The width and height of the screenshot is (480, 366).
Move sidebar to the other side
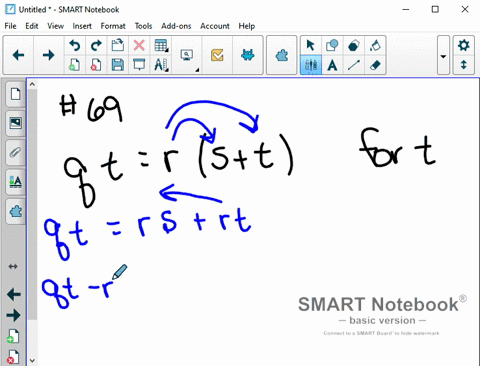13,266
